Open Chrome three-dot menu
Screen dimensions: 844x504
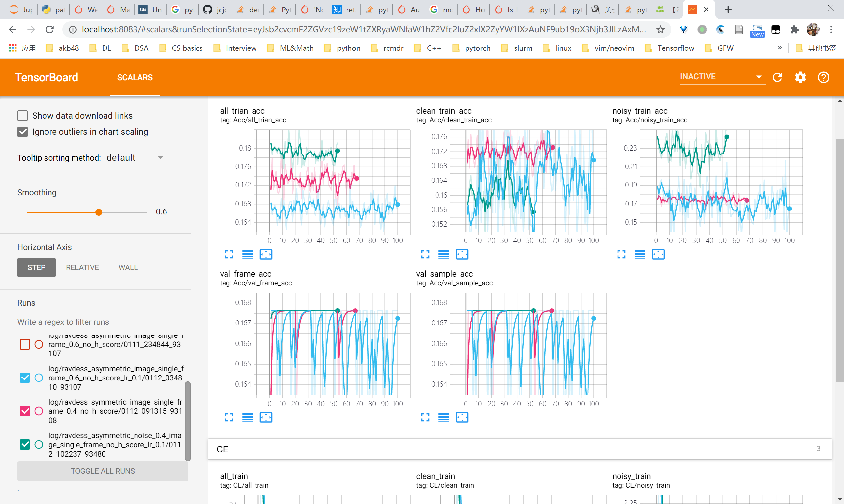click(x=831, y=30)
